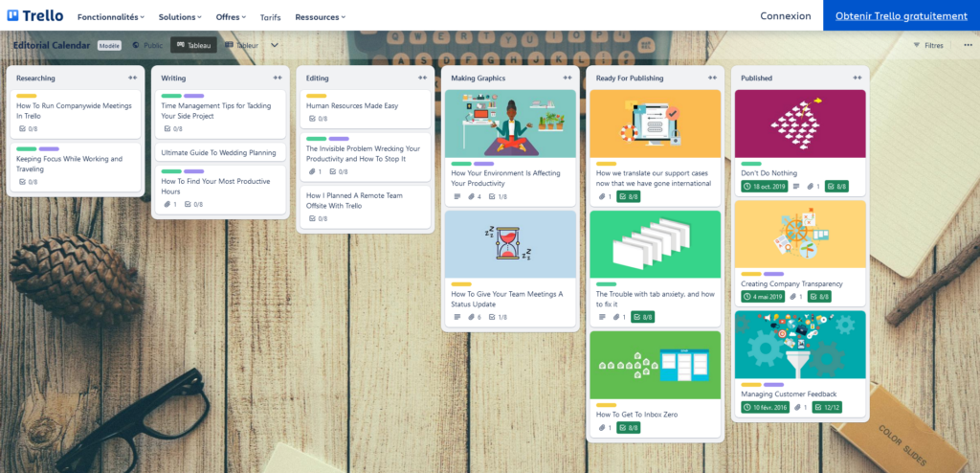Click the Ready For Publishing list title
Viewport: 980px width, 473px height.
coord(630,79)
